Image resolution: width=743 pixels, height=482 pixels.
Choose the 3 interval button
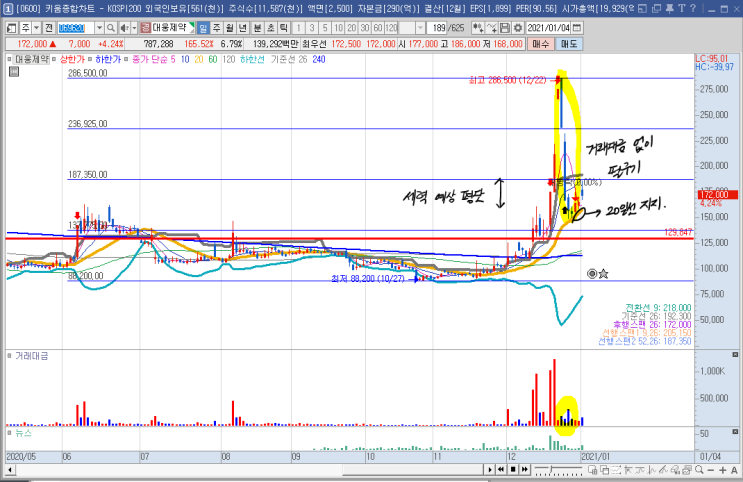tap(312, 28)
